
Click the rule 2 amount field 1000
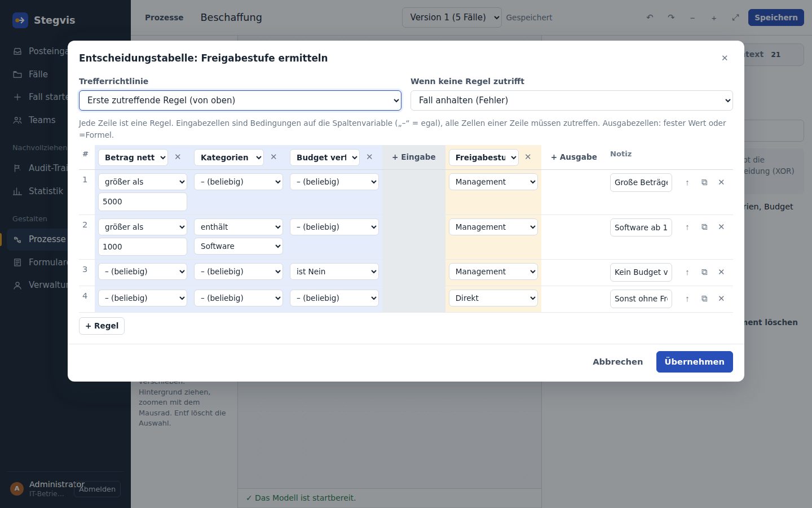(143, 247)
